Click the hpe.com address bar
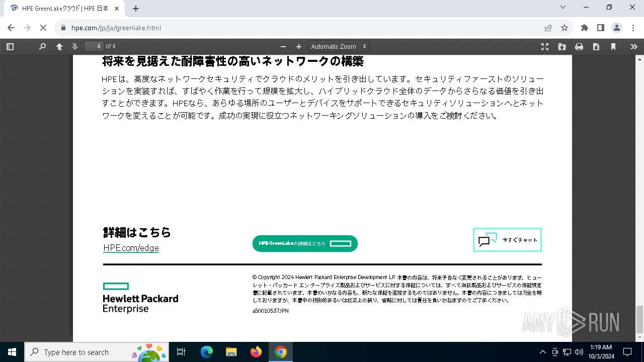This screenshot has width=644, height=362. 302,28
